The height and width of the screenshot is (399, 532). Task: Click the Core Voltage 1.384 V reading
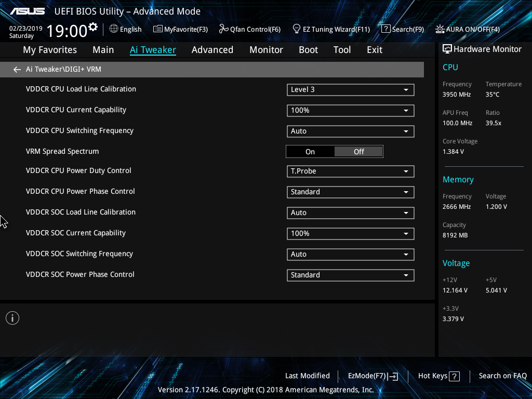point(453,152)
